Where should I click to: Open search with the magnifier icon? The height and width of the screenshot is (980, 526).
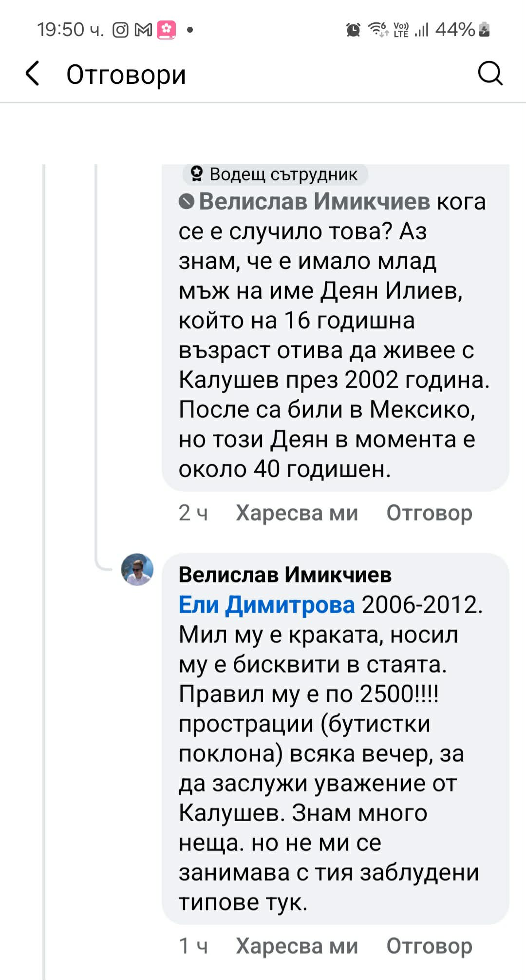489,74
